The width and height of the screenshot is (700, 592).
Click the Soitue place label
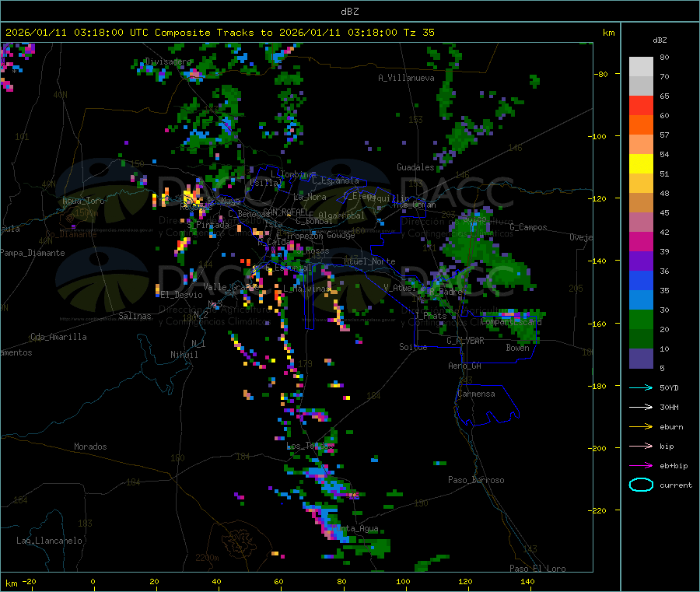[x=413, y=347]
